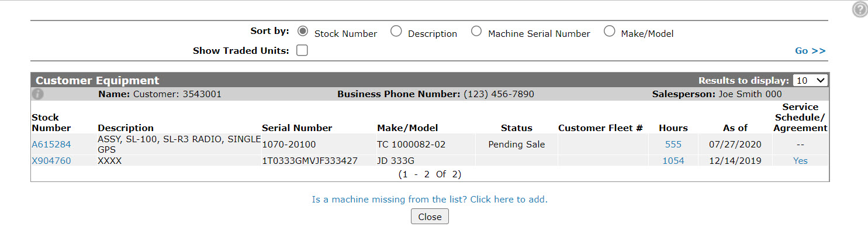The image size is (868, 230).
Task: Open the Yes service agreement link
Action: (x=800, y=161)
